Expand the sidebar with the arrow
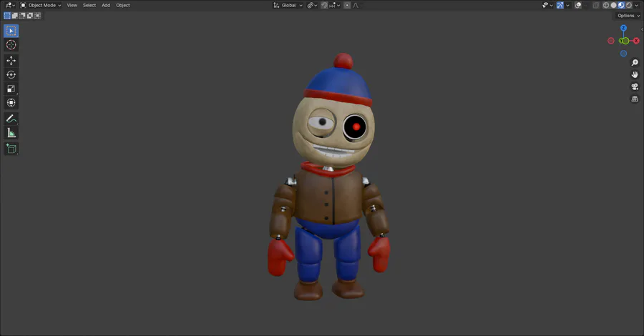The width and height of the screenshot is (644, 336). 642,29
